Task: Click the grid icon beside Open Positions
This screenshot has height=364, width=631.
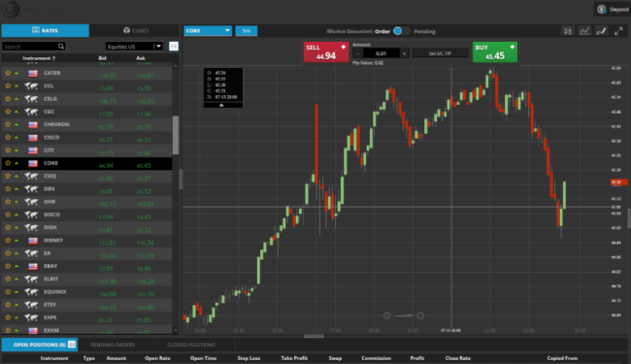Action: point(72,345)
